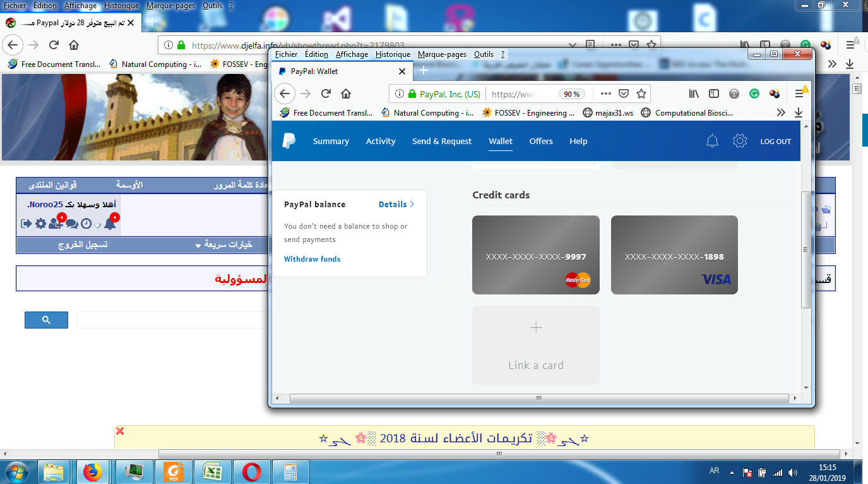The height and width of the screenshot is (484, 868).
Task: Click the PayPal logo in header
Action: 288,141
